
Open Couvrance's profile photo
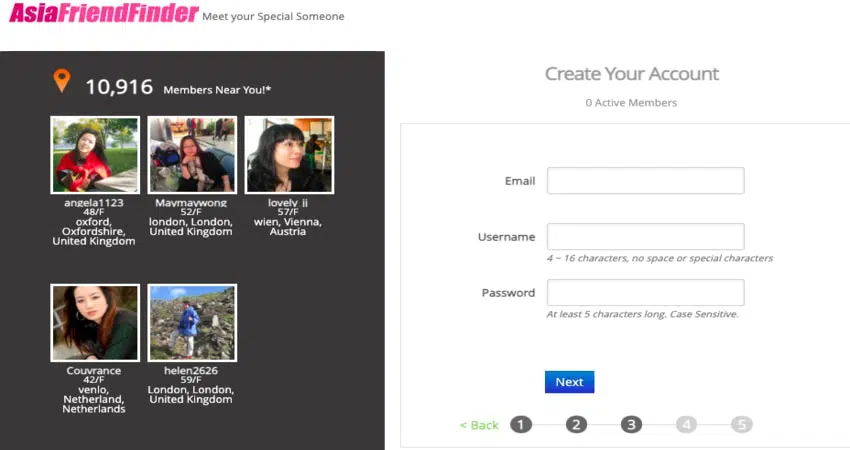(95, 323)
